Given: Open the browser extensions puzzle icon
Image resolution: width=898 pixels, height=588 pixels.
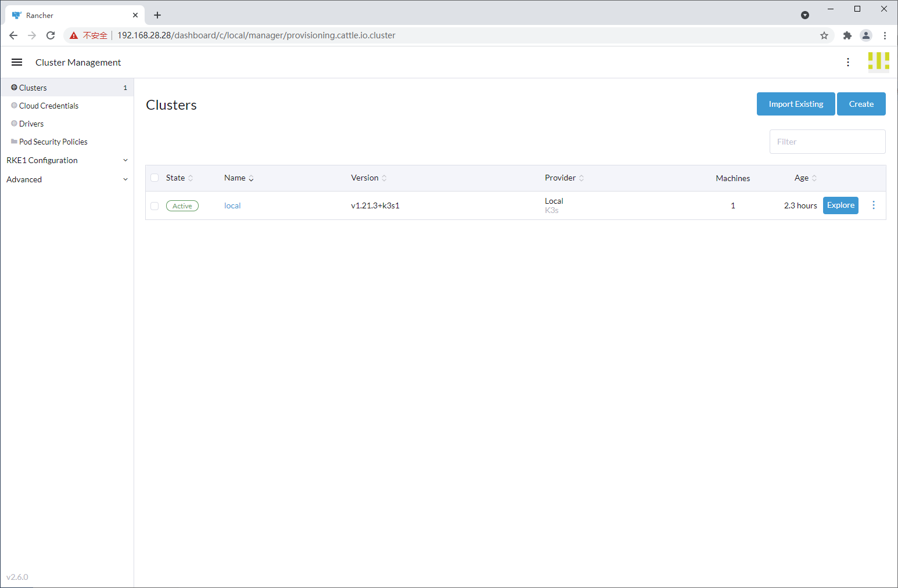Looking at the screenshot, I should (847, 35).
